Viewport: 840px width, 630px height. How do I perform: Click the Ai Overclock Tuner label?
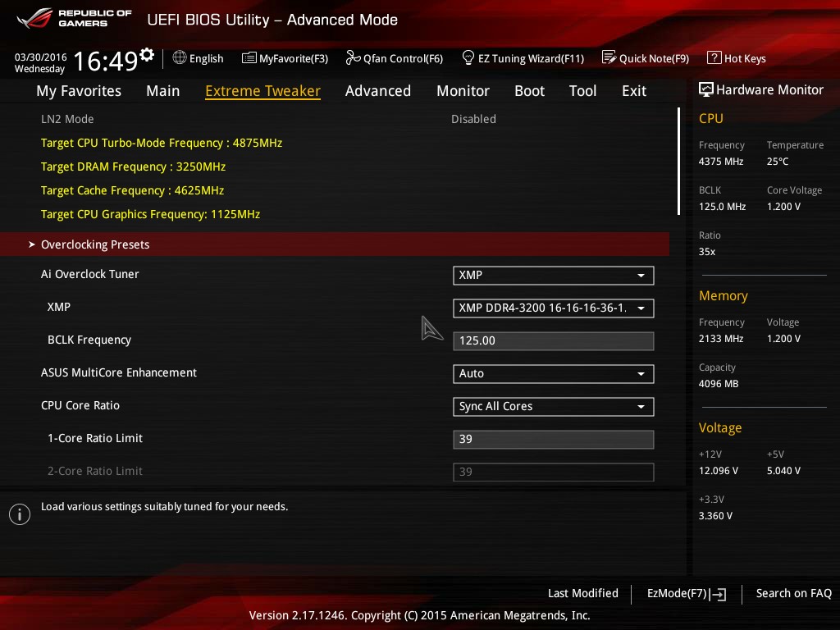click(90, 274)
